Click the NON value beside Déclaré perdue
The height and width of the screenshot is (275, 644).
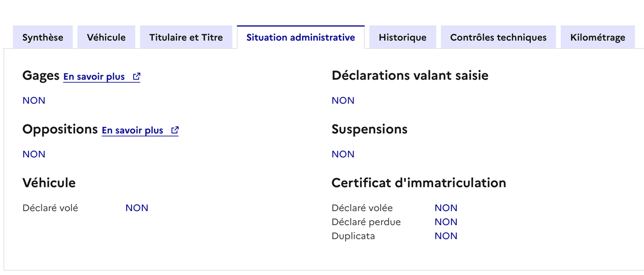[x=446, y=222]
